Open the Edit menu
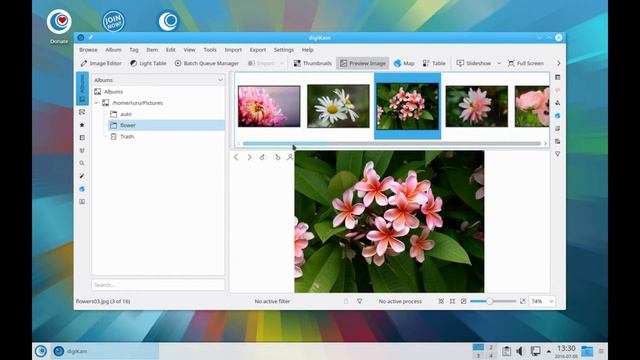640x360 pixels. point(171,50)
